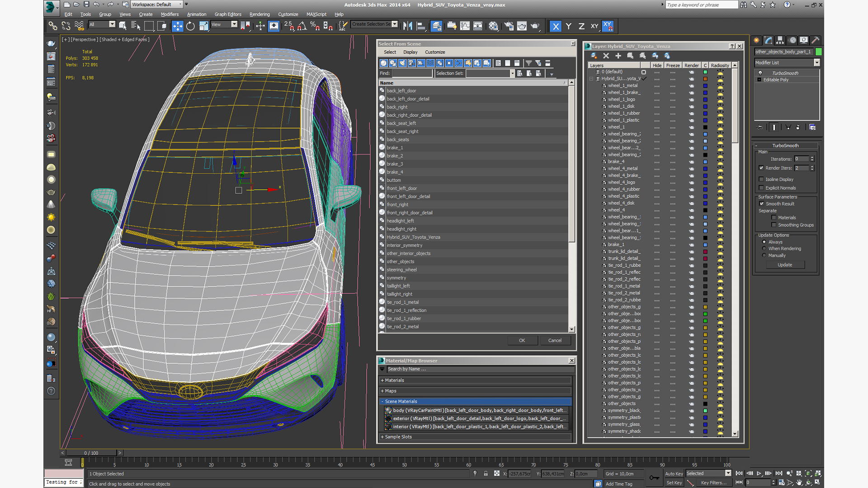The height and width of the screenshot is (488, 868).
Task: Click the Auto Key button
Action: 674,474
